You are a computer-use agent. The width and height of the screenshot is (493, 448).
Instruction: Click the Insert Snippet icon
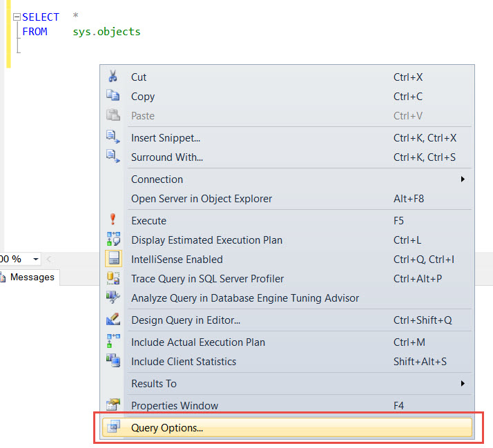click(x=113, y=137)
